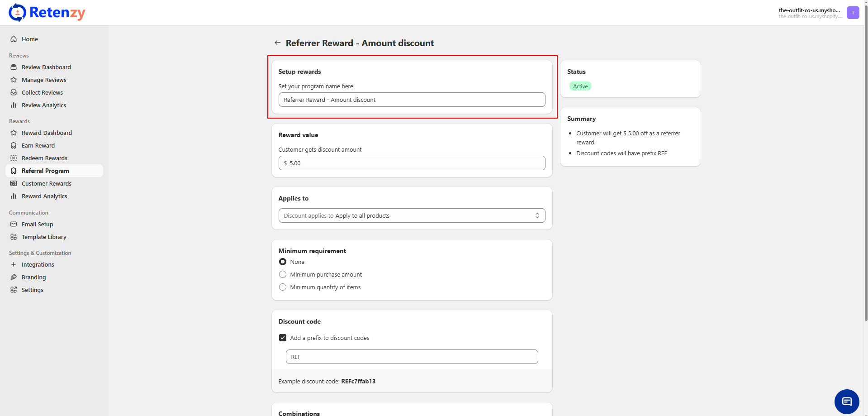The image size is (868, 416).
Task: Select the None minimum requirement radio
Action: [x=283, y=262]
